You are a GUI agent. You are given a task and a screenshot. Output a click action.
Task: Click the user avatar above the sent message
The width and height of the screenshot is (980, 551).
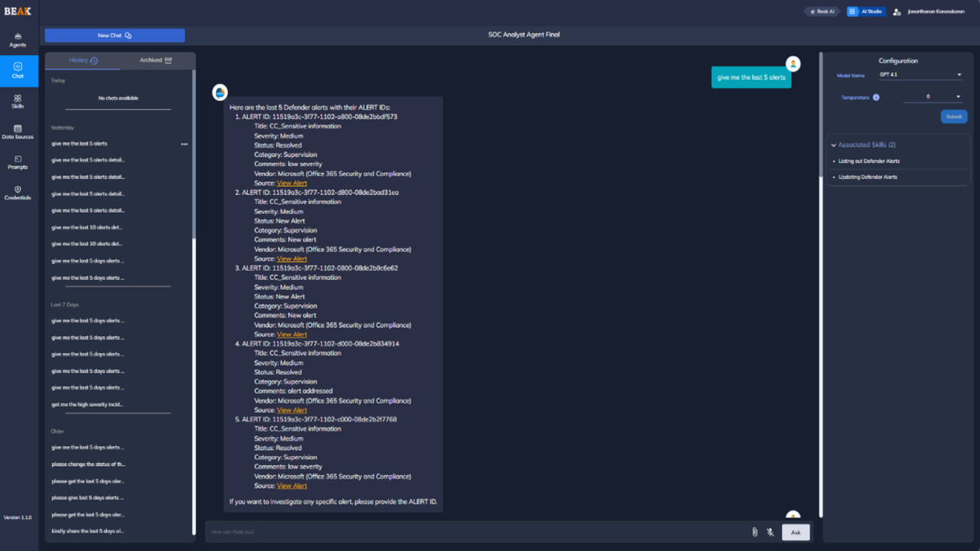(793, 64)
